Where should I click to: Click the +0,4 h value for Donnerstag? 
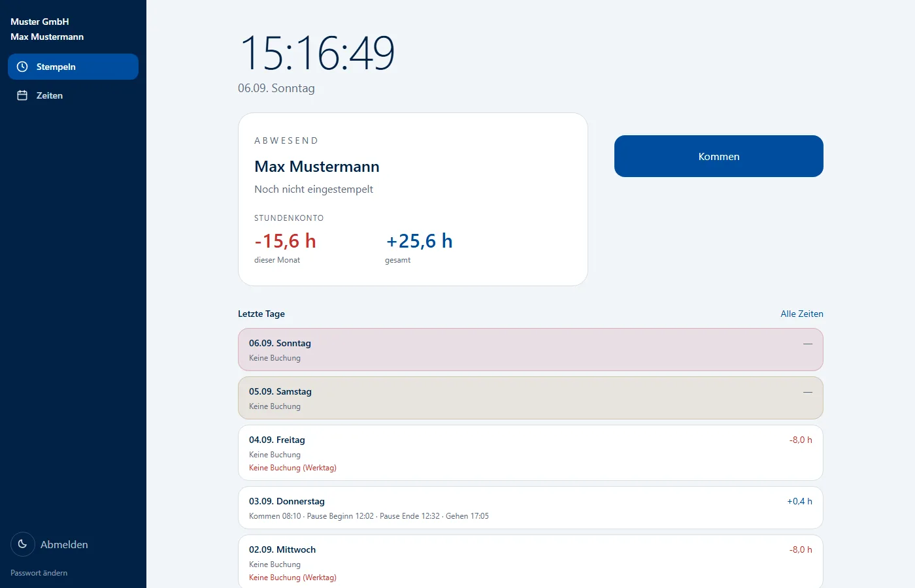pos(799,501)
